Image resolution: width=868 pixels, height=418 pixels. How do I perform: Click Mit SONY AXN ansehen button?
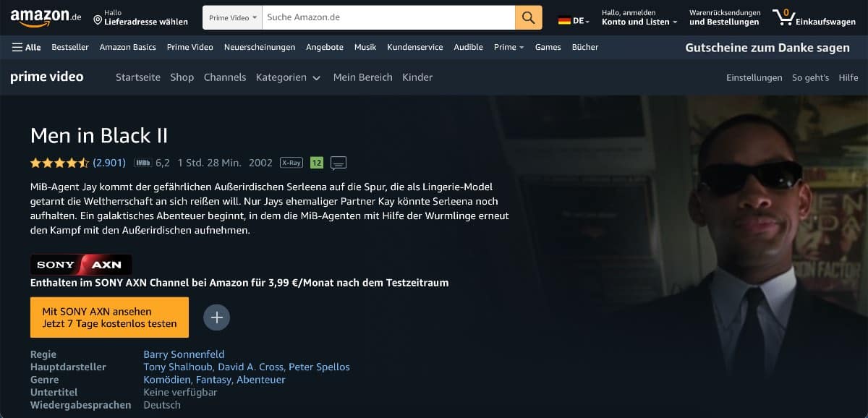[109, 317]
